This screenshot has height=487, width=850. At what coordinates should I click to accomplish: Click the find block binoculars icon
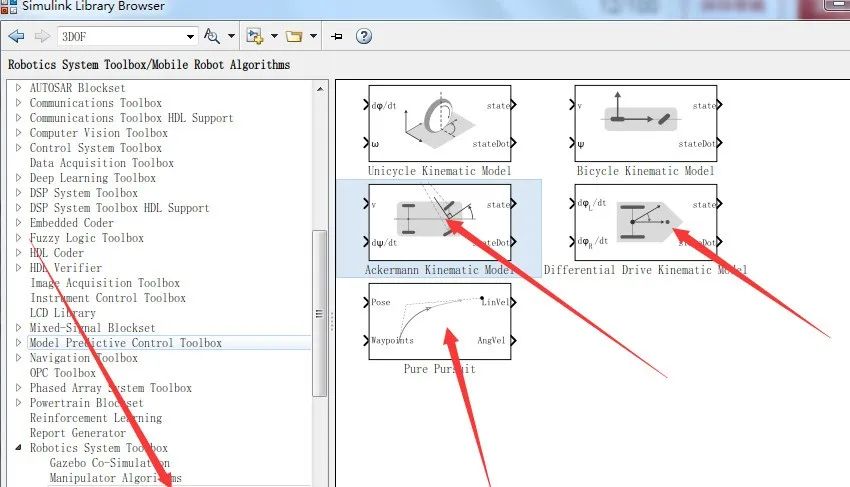pyautogui.click(x=211, y=36)
